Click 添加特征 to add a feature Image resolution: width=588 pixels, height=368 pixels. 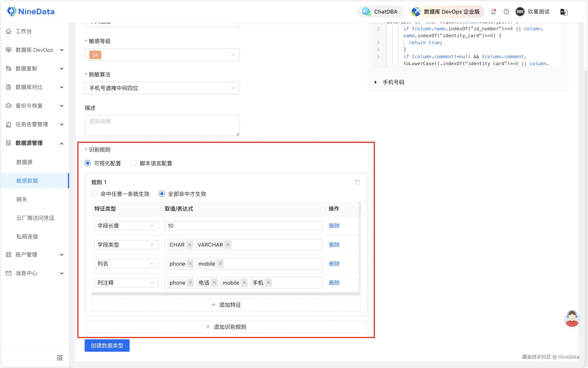tap(226, 305)
